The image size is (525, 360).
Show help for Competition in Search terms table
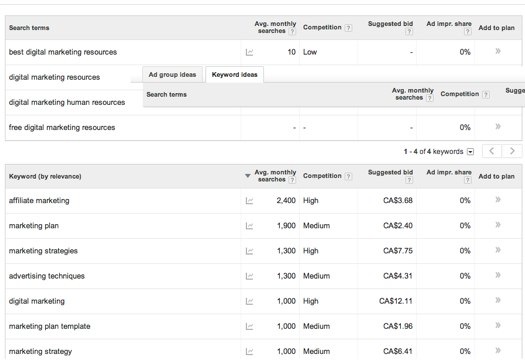[x=348, y=28]
